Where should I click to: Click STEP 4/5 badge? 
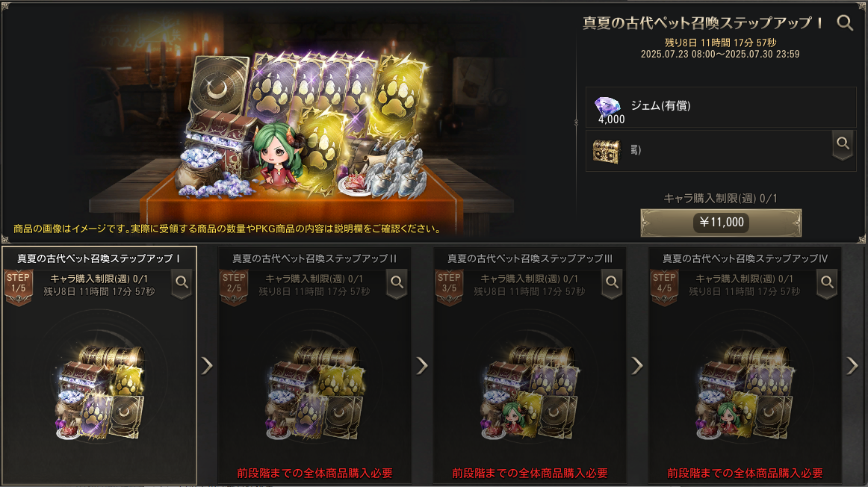pos(664,287)
